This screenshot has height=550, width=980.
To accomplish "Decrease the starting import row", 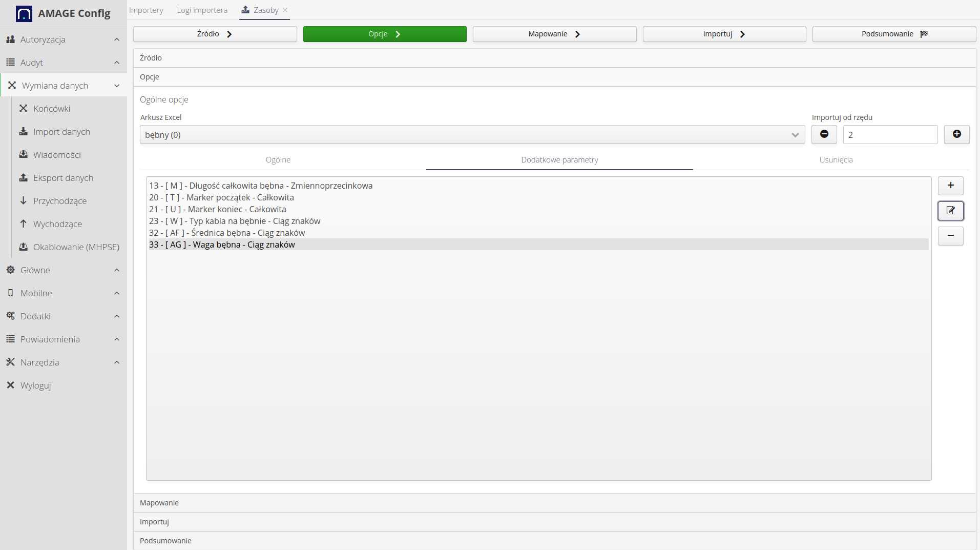I will pos(824,134).
